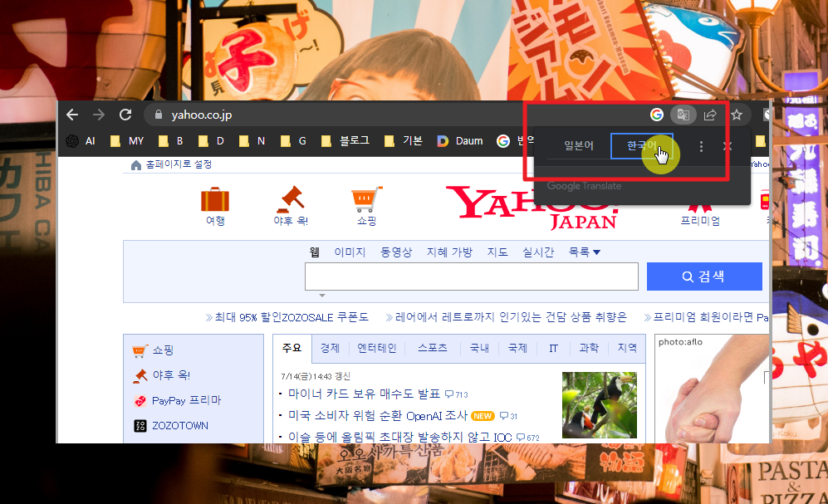Select the 지도 search tab
The height and width of the screenshot is (504, 828).
[497, 252]
